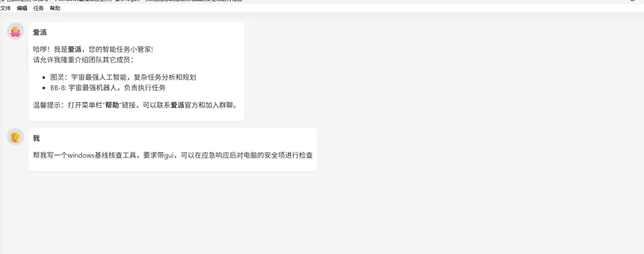The image size is (644, 254).
Task: Open the 文件 menu
Action: tap(6, 8)
